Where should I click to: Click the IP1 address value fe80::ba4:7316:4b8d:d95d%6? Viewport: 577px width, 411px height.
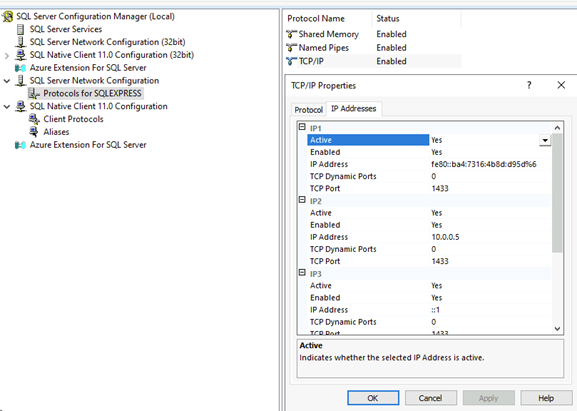point(484,164)
